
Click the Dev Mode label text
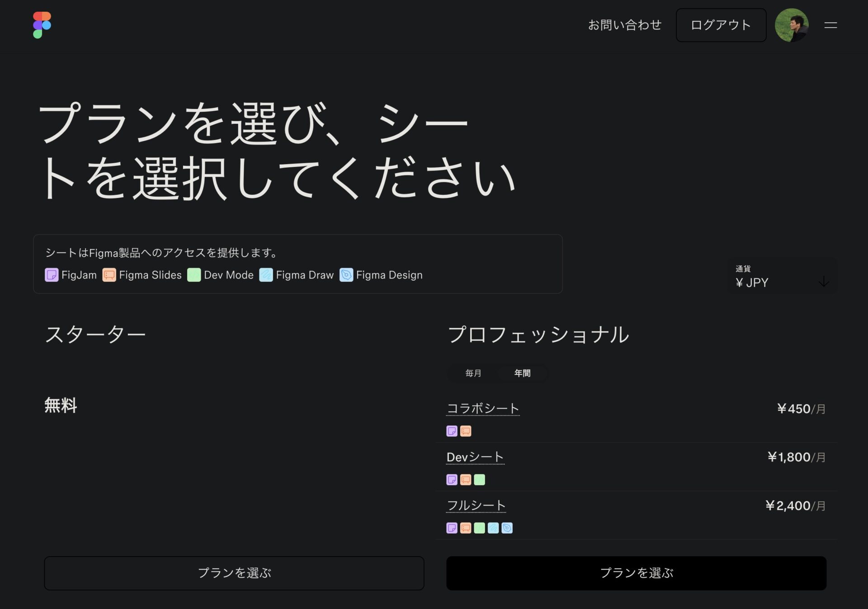point(229,275)
